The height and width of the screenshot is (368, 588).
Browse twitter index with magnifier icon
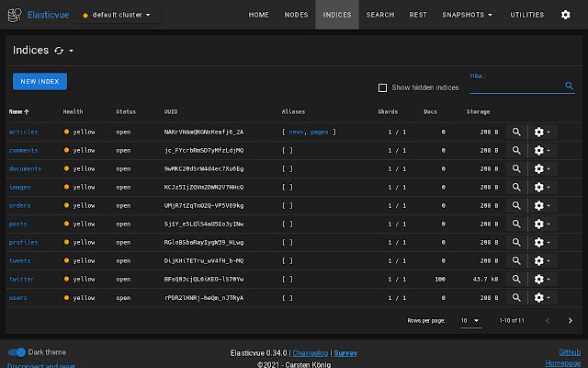pos(516,279)
